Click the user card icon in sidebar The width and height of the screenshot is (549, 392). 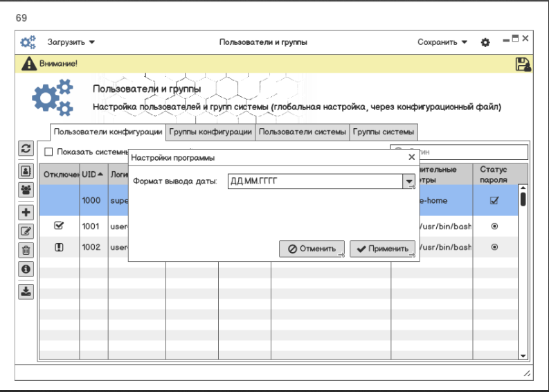[25, 170]
